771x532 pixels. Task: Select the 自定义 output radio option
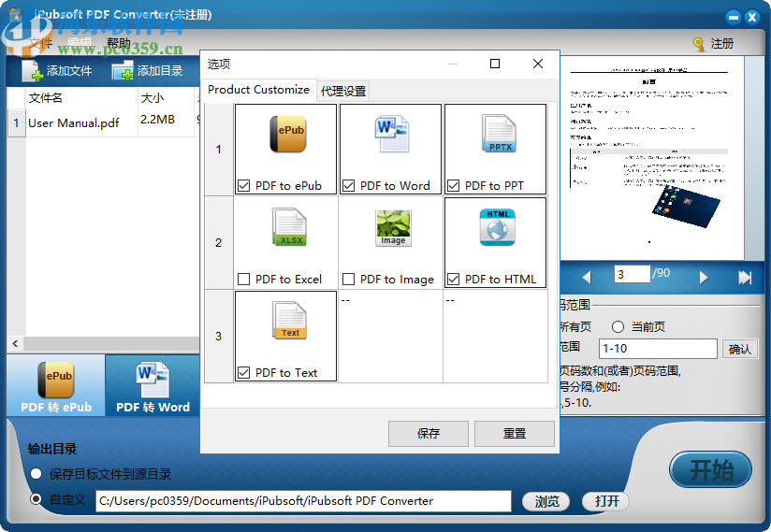pyautogui.click(x=36, y=499)
